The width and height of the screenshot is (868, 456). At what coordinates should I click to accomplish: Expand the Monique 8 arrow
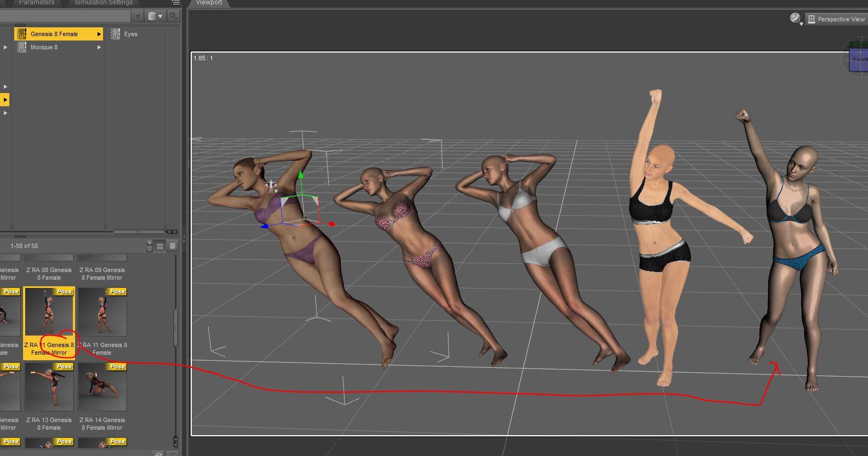(x=99, y=47)
